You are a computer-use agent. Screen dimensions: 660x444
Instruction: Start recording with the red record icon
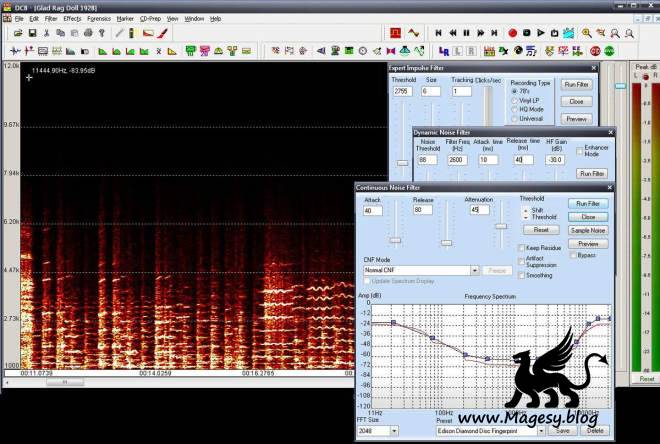tap(512, 33)
